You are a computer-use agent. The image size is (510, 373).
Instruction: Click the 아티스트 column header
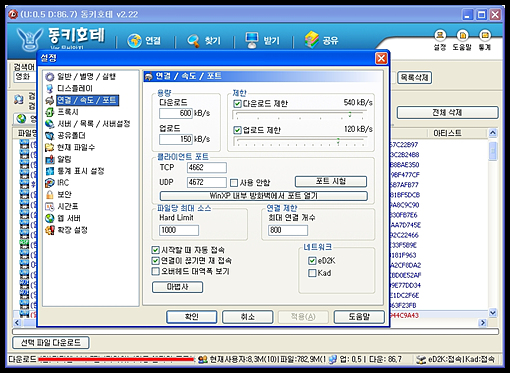[447, 133]
